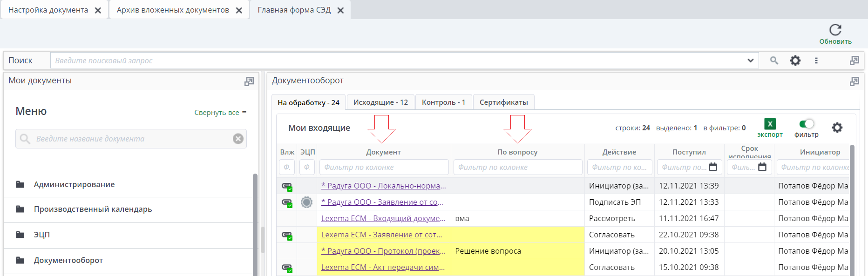Open calendar picker in Поступил filter
Image resolution: width=868 pixels, height=276 pixels.
point(713,167)
